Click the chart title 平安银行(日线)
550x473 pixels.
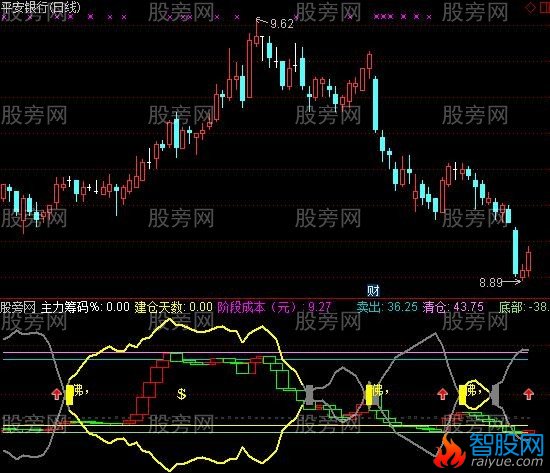pyautogui.click(x=40, y=8)
